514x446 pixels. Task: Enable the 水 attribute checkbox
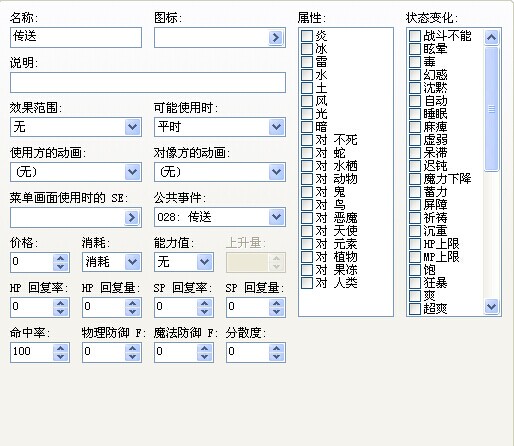[x=307, y=75]
